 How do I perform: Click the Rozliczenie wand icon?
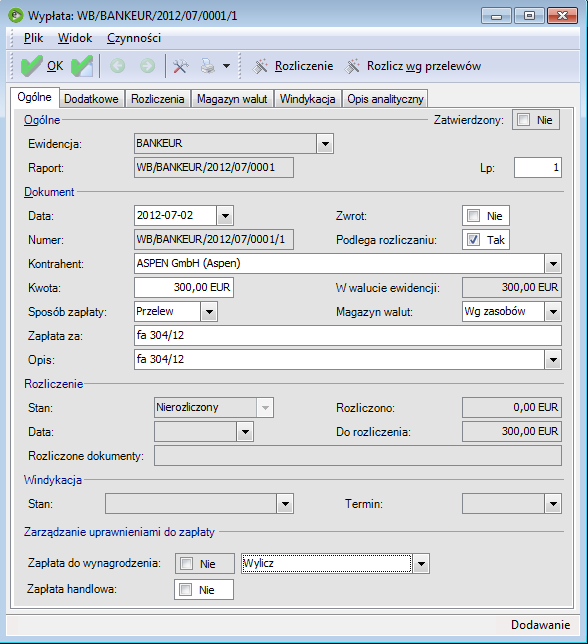[260, 66]
